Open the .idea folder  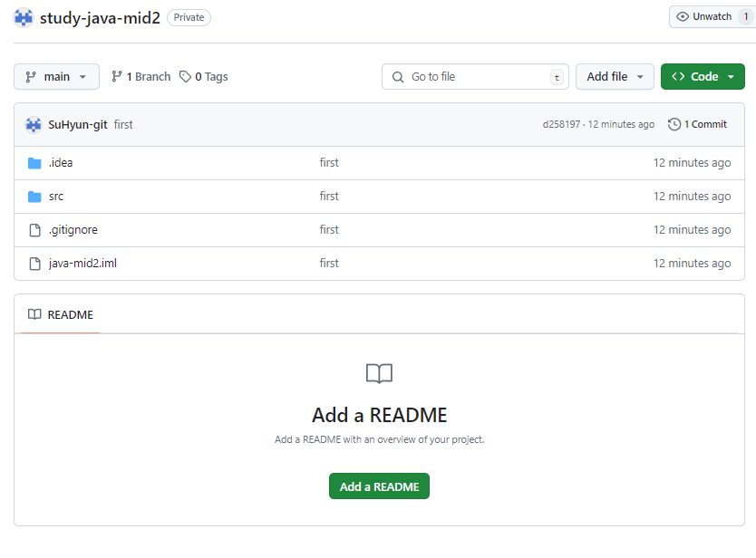point(61,163)
